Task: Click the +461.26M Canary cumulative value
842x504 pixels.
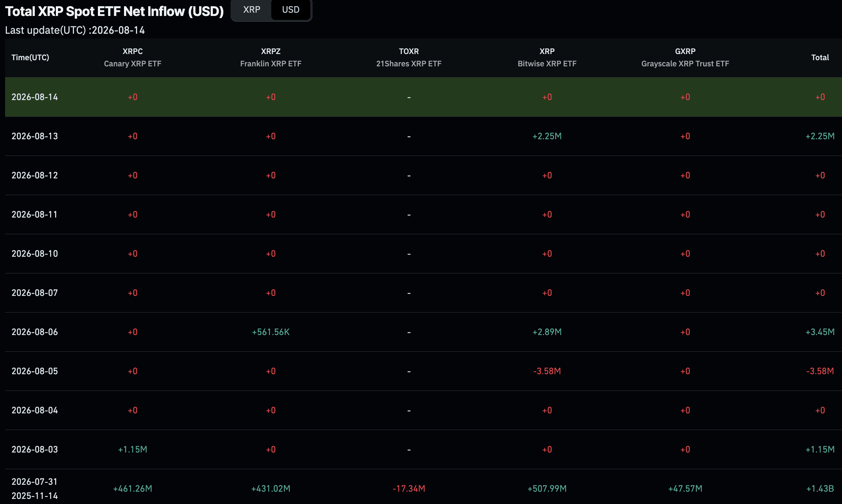Action: coord(133,488)
